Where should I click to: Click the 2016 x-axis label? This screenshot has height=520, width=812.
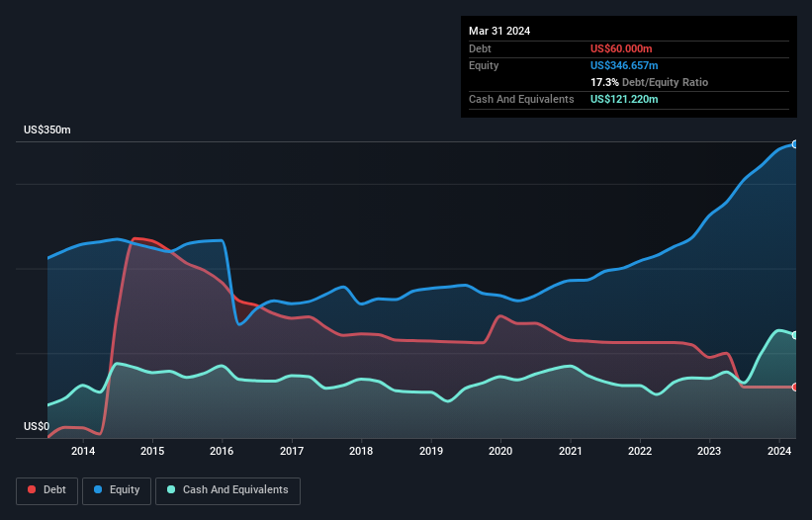[x=222, y=451]
